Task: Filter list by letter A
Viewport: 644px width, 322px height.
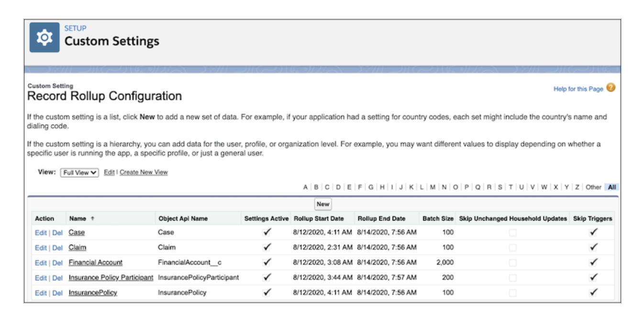Action: (306, 187)
